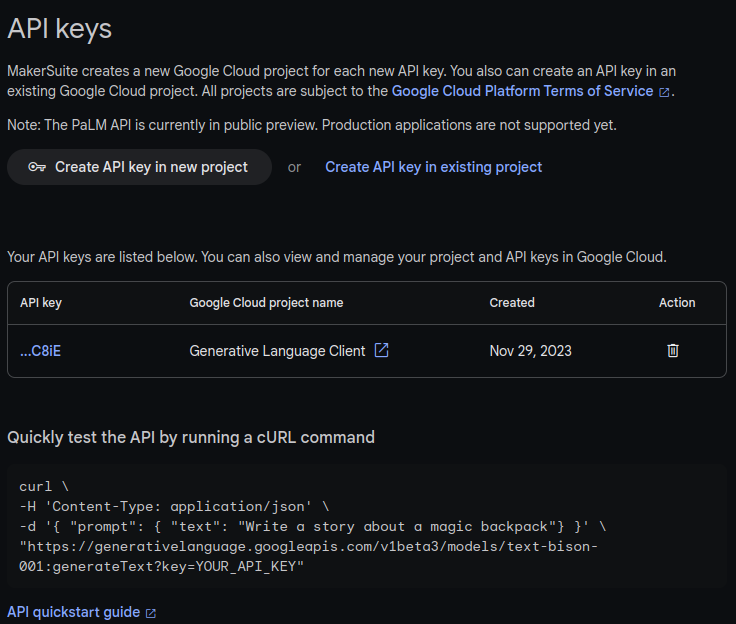Open Generative Language Client project external-link icon
Viewport: 736px width, 624px height.
tap(382, 350)
